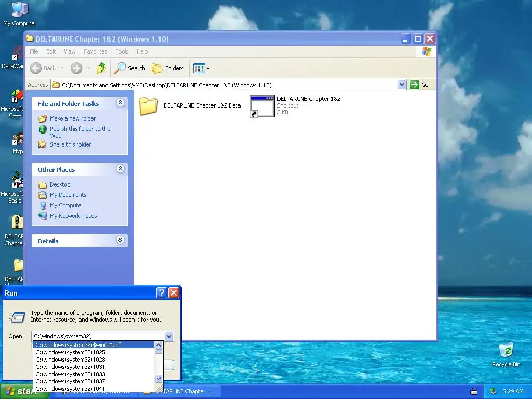Click the My Documents link
Image resolution: width=532 pixels, height=399 pixels.
click(x=68, y=195)
